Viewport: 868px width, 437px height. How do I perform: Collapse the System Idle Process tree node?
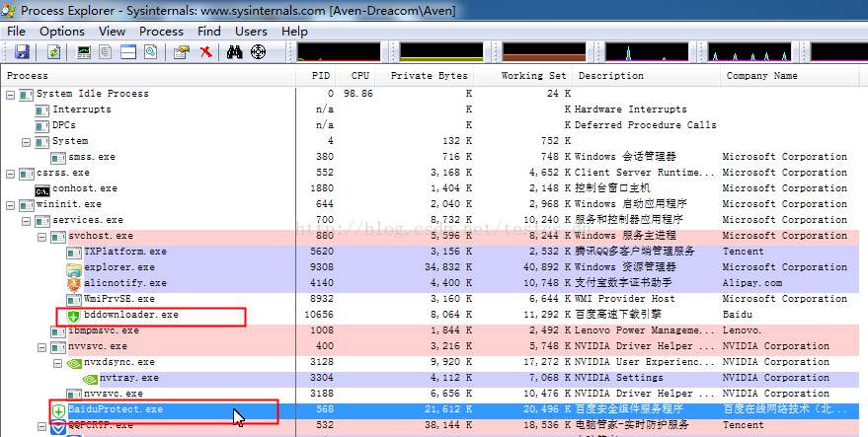(11, 95)
